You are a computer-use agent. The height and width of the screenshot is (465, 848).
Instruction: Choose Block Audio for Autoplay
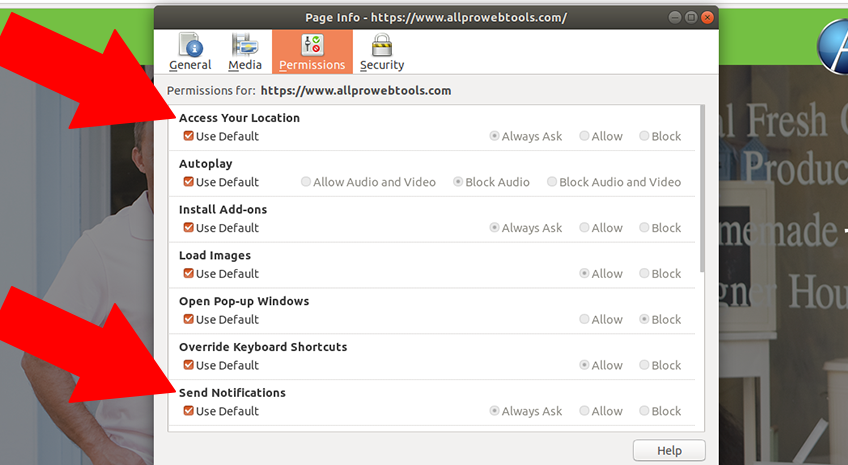[x=458, y=182]
